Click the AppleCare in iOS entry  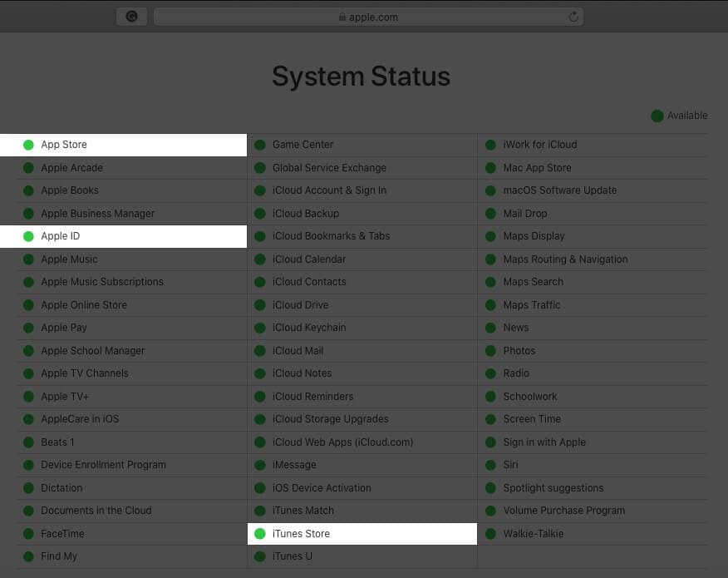click(x=80, y=419)
